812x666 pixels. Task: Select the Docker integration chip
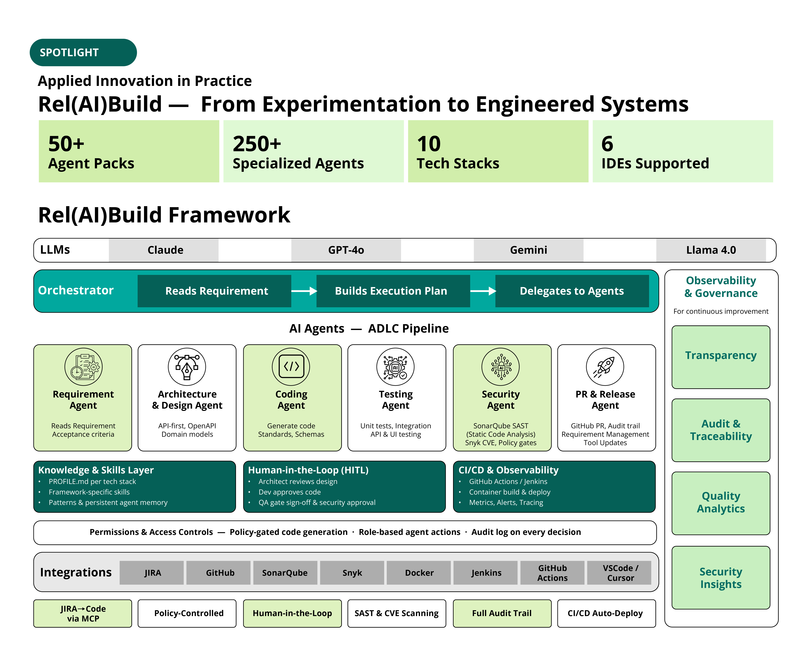point(419,573)
